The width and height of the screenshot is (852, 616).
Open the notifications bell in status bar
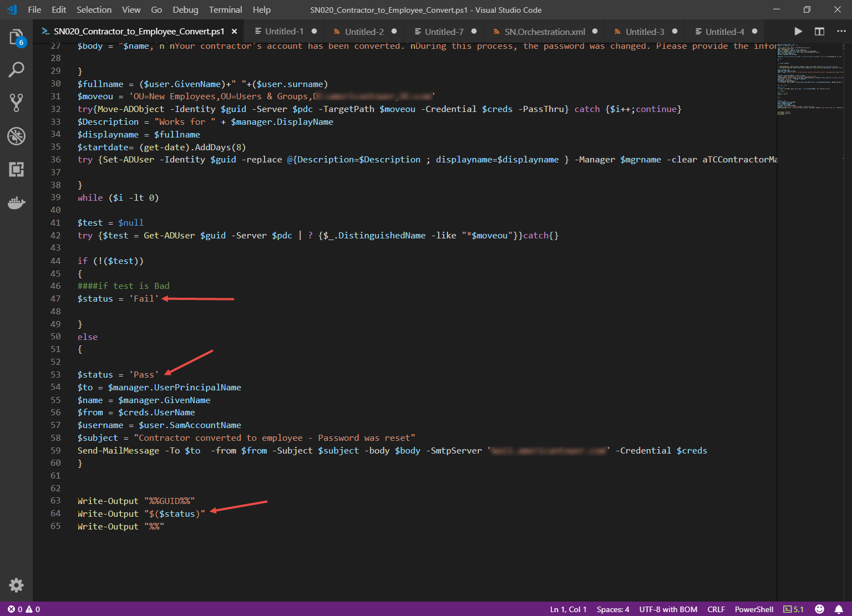[839, 609]
